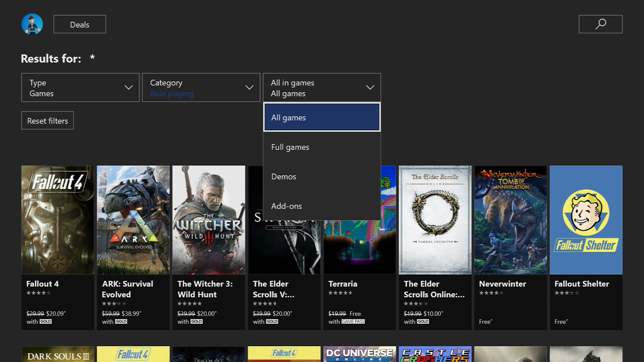Click the Gold badge under ARK
644x362 pixels.
(x=121, y=321)
